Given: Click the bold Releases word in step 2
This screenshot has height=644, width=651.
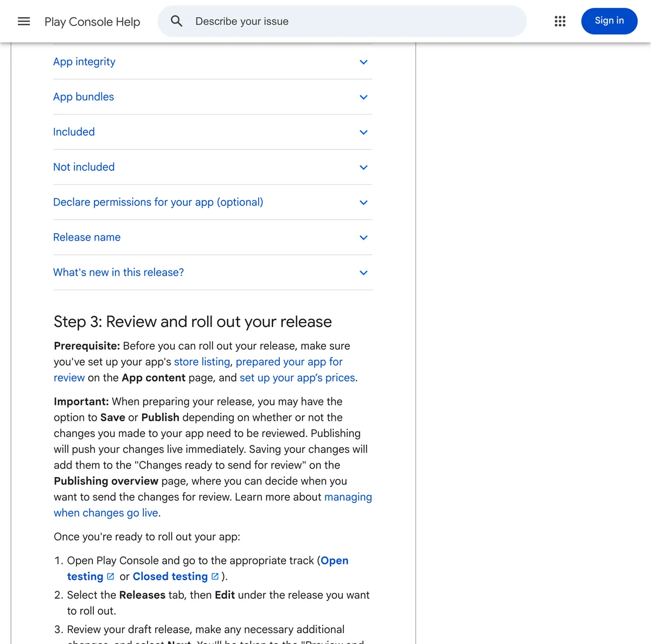Looking at the screenshot, I should pos(142,595).
